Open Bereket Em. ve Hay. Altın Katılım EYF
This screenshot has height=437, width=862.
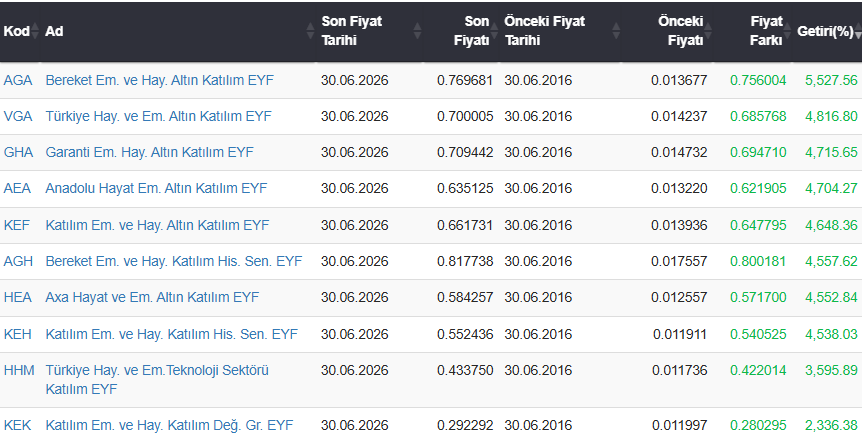159,80
